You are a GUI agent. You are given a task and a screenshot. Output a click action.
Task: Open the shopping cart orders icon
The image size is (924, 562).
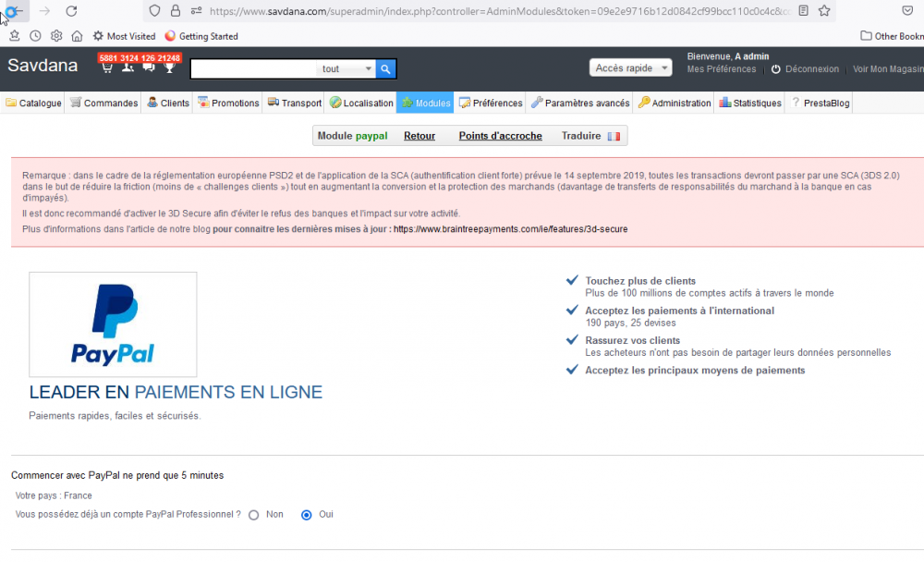tap(106, 67)
